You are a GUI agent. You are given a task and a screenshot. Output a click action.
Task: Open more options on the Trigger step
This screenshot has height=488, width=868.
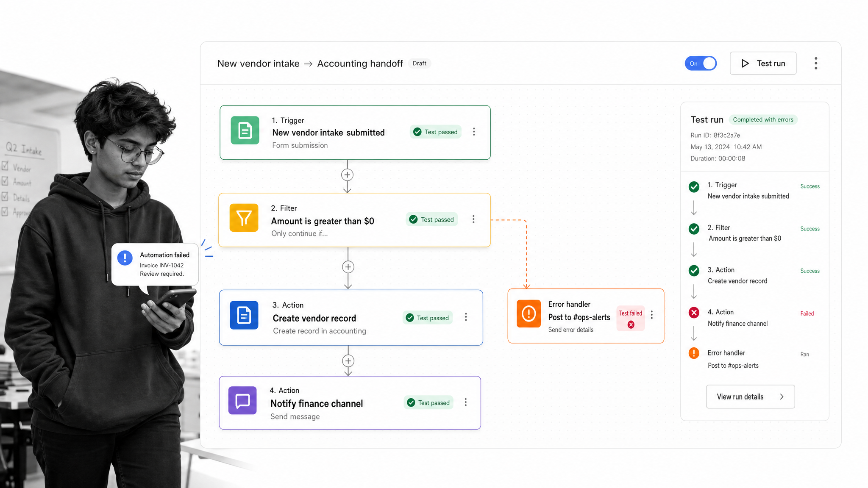pyautogui.click(x=474, y=132)
